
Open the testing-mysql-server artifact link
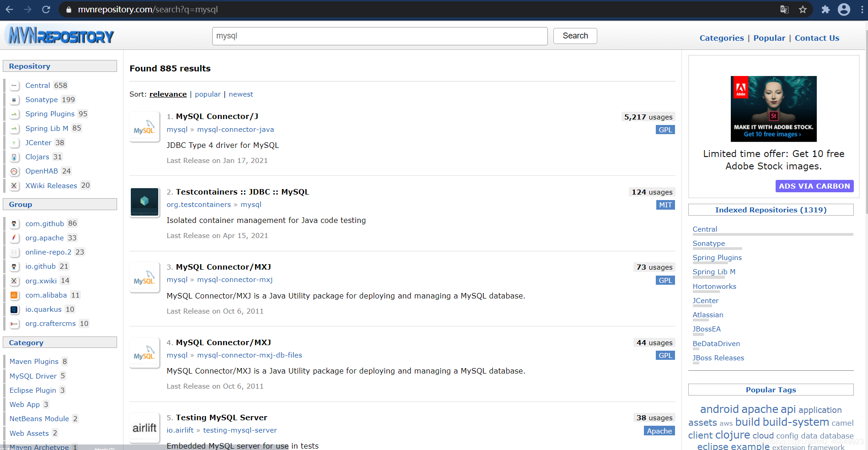(x=240, y=430)
